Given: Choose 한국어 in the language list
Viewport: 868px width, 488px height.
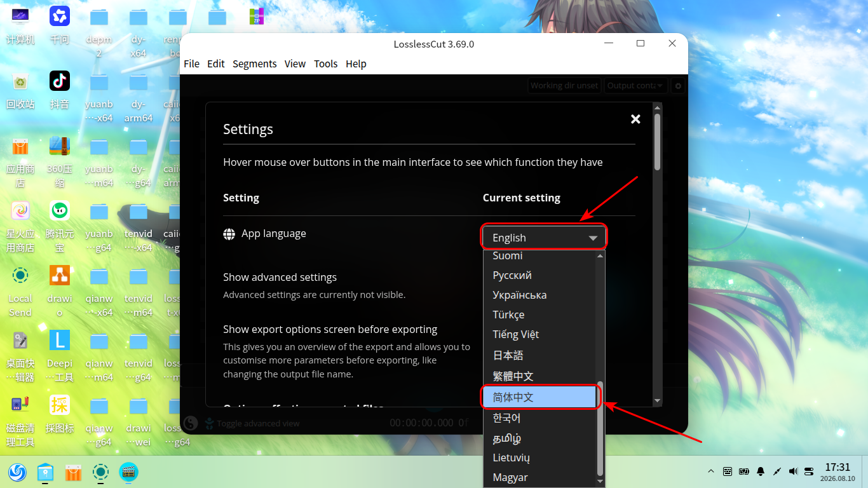Looking at the screenshot, I should (541, 418).
